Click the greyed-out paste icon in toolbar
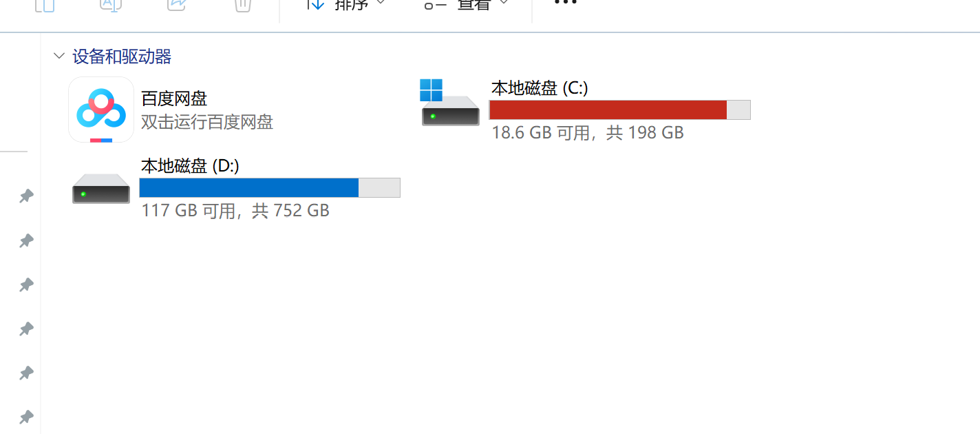980x434 pixels. [44, 6]
